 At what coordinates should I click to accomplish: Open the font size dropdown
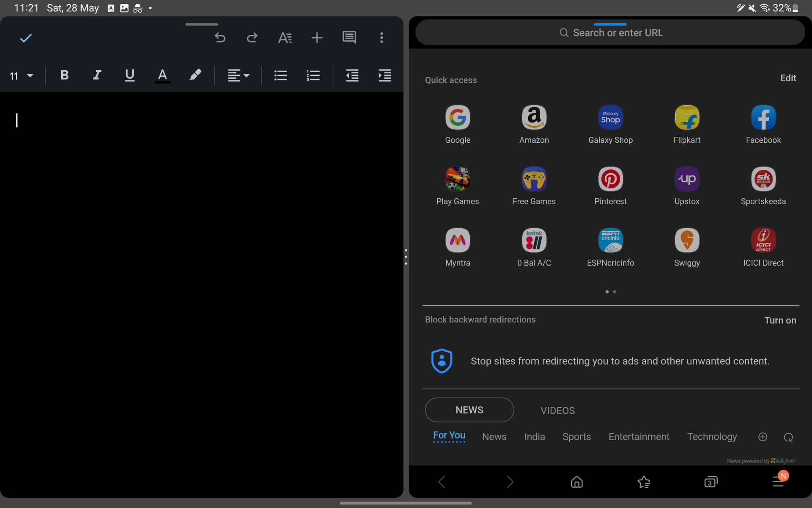[20, 76]
